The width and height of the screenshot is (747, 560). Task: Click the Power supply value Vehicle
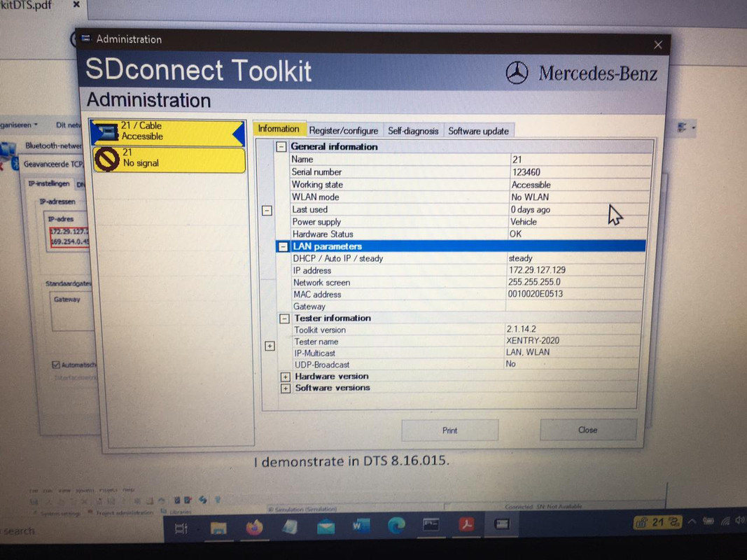(524, 222)
